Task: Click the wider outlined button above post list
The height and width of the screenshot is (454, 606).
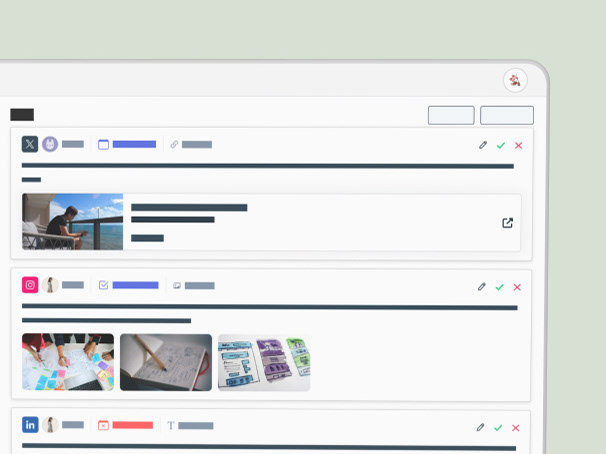Action: (x=507, y=115)
